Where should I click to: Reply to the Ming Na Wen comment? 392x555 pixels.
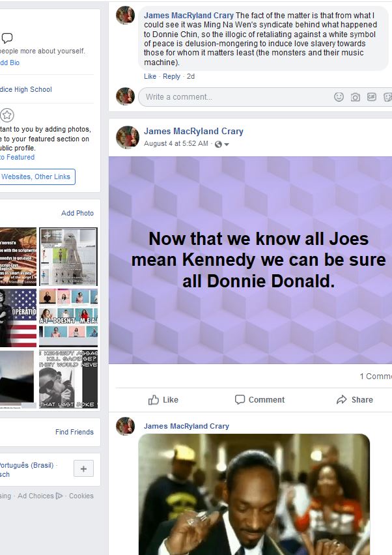tap(172, 76)
